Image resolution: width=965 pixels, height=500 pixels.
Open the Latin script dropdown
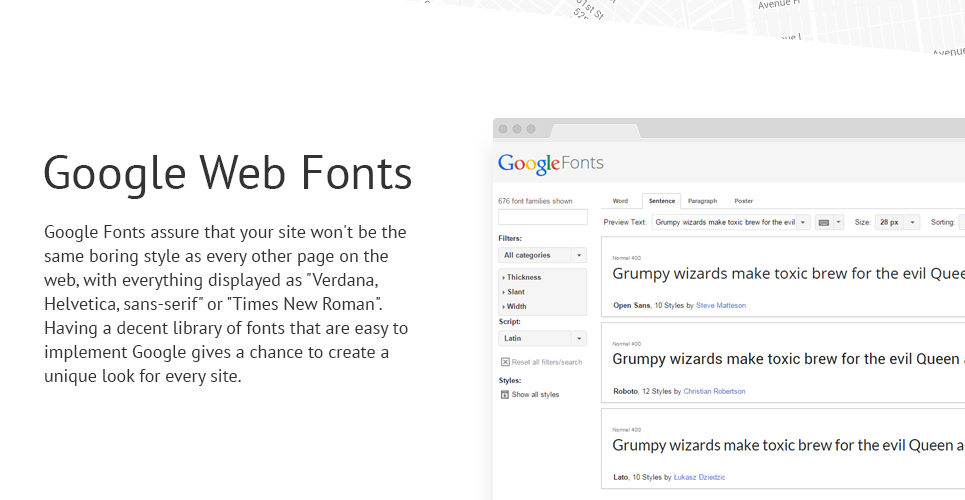[x=542, y=338]
